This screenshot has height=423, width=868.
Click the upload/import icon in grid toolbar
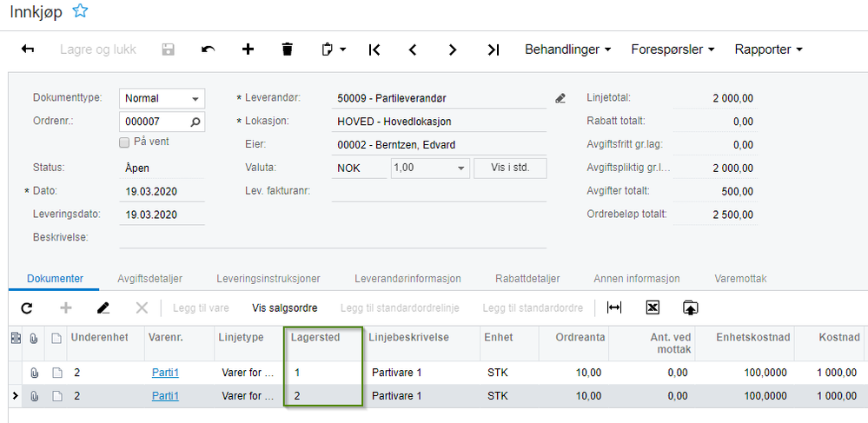pyautogui.click(x=690, y=307)
